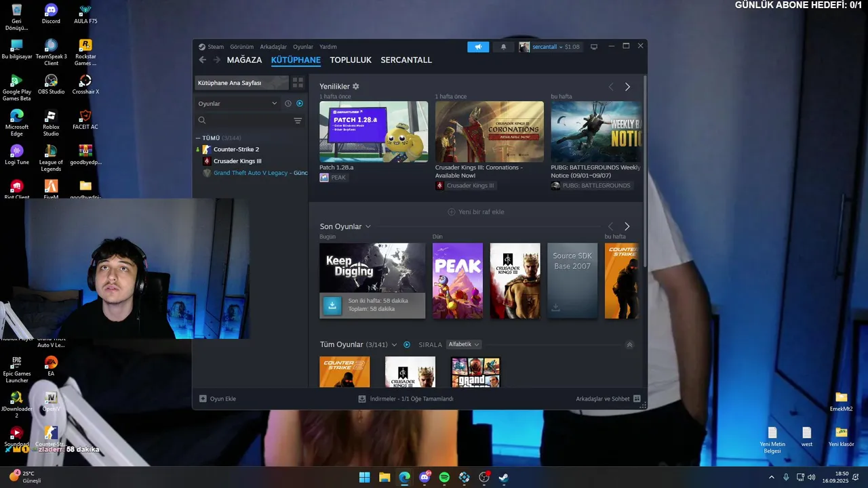Click the blue download button on Keep Digging
This screenshot has height=488, width=868.
point(332,305)
